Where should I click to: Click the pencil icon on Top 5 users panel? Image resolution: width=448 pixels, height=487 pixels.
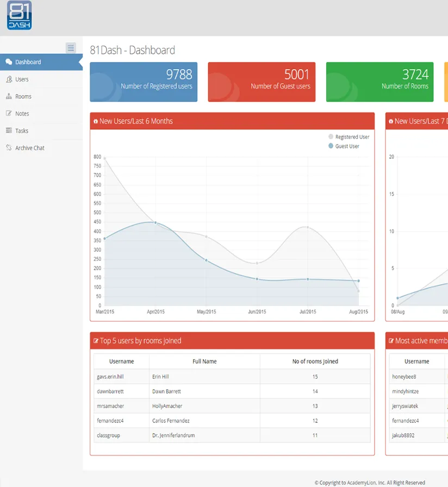[x=97, y=340]
